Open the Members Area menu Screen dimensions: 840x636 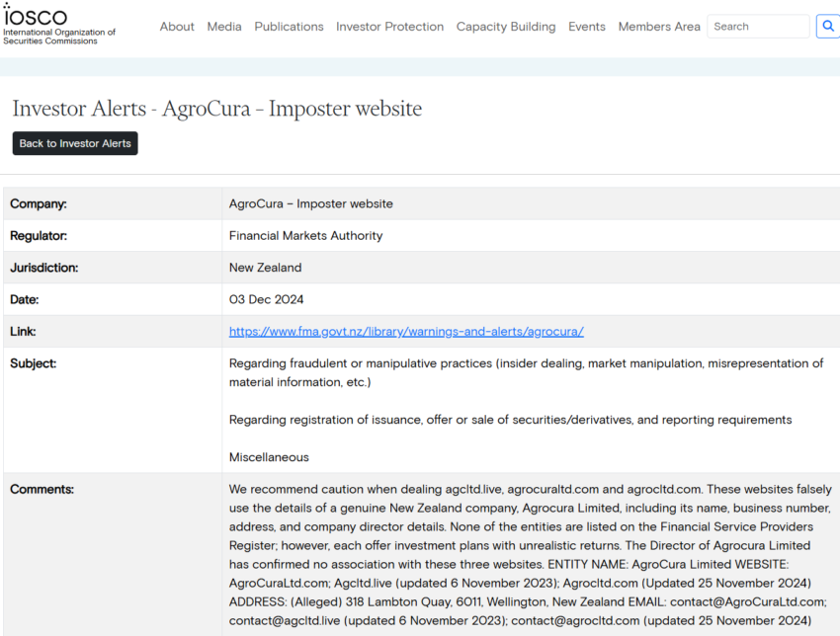point(659,27)
